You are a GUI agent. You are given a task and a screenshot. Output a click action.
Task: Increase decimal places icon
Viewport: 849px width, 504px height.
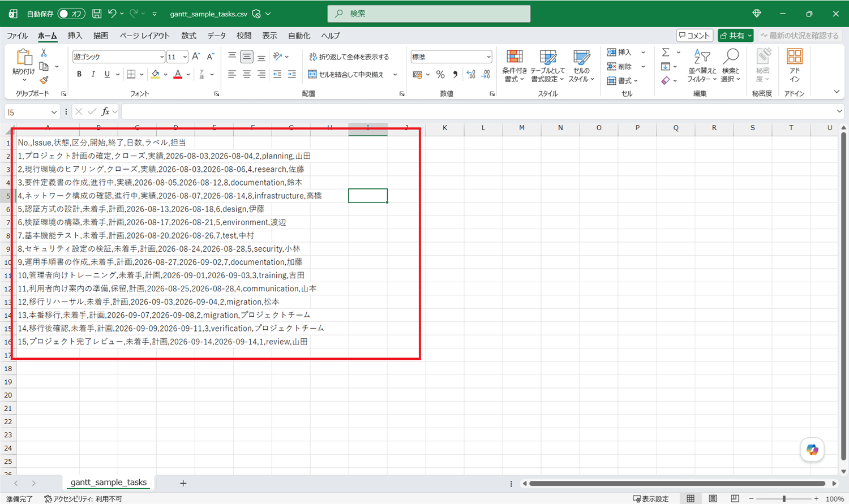pos(471,75)
